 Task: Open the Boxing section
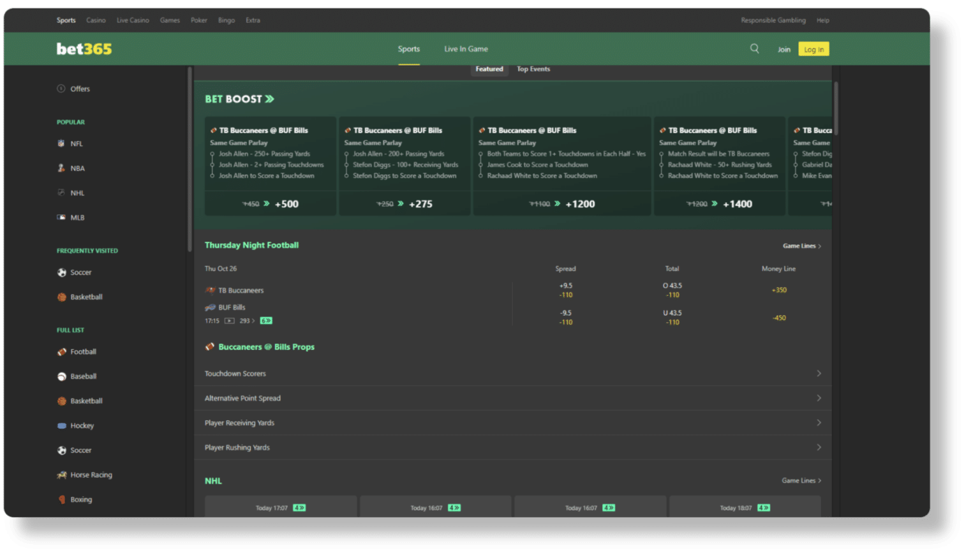(x=79, y=499)
